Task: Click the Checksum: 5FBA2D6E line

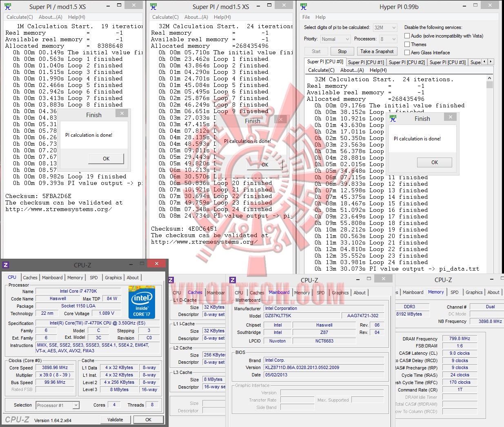Action: pyautogui.click(x=38, y=196)
